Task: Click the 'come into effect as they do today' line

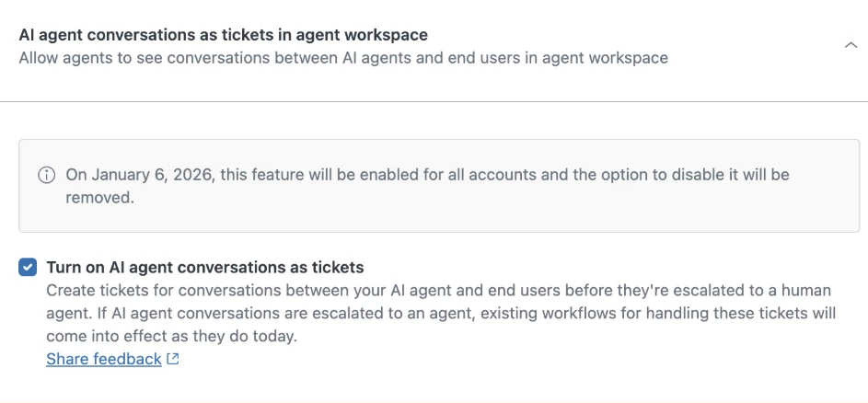Action: point(171,336)
